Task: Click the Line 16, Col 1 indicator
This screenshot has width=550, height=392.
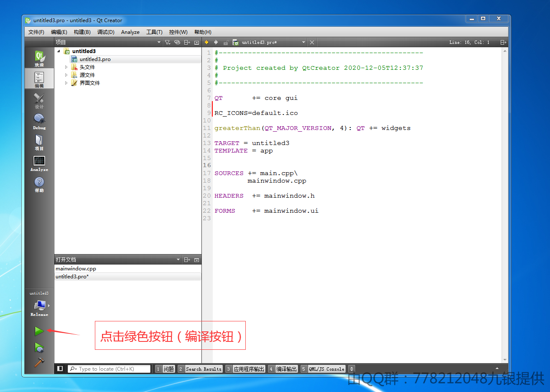Action: (x=469, y=42)
